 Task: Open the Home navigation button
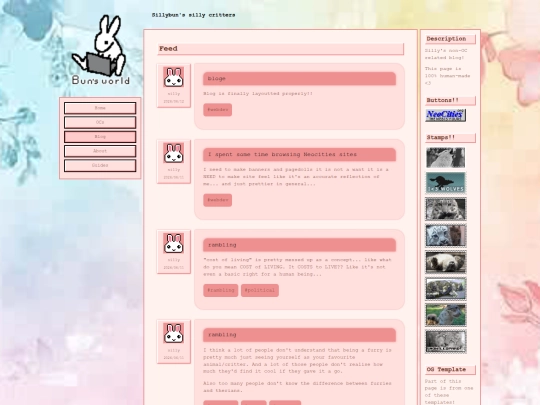[100, 108]
